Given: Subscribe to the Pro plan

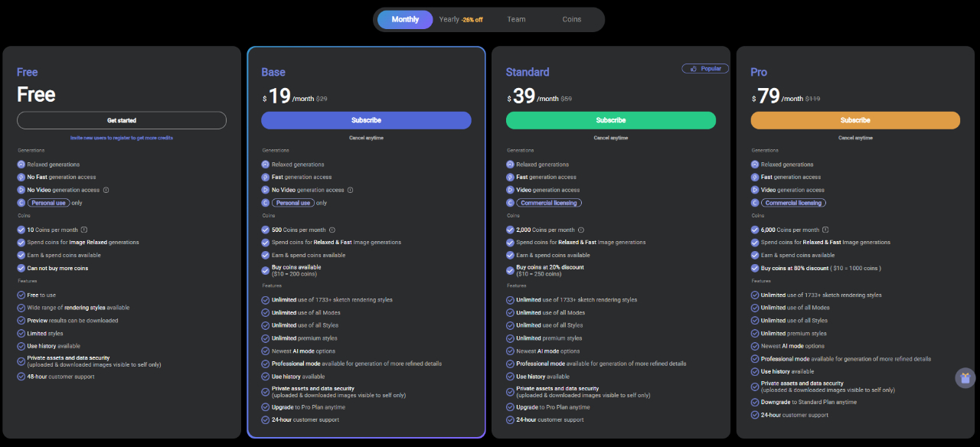Looking at the screenshot, I should pyautogui.click(x=855, y=120).
